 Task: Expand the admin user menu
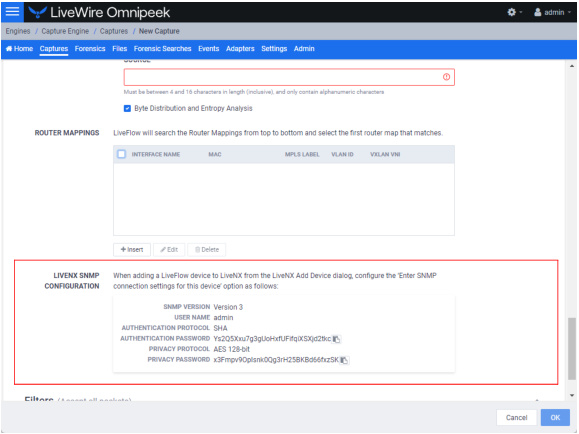[552, 12]
